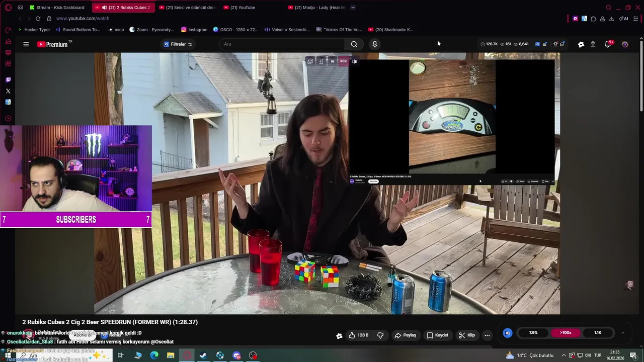Switch to the 'Modjo - Lady' tab
This screenshot has width=644, height=362.
point(316,8)
